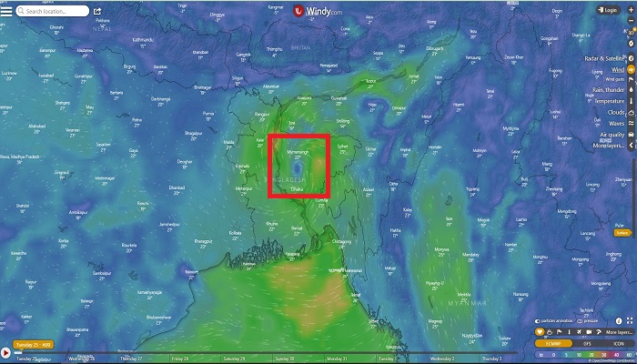Toggle the particles animation switch
Image resolution: width=637 pixels, height=364 pixels.
[538, 321]
